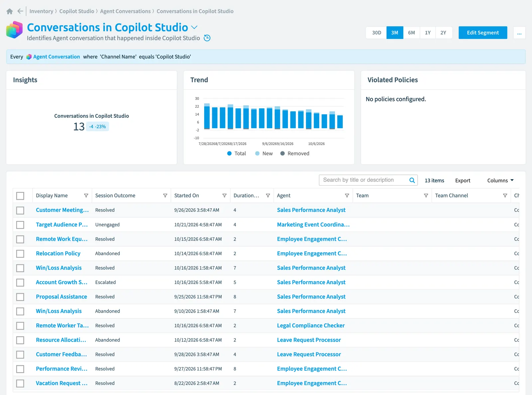Select the 3M time range

[x=395, y=33]
